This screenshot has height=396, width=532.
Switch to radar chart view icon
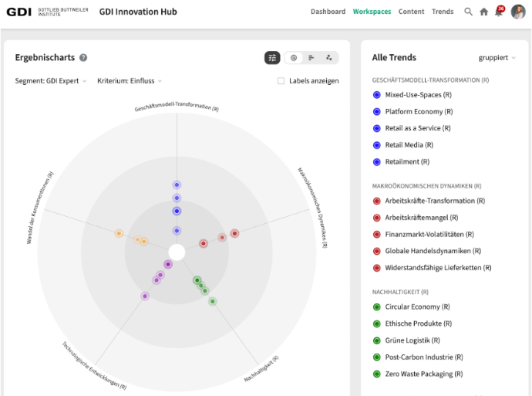[293, 58]
